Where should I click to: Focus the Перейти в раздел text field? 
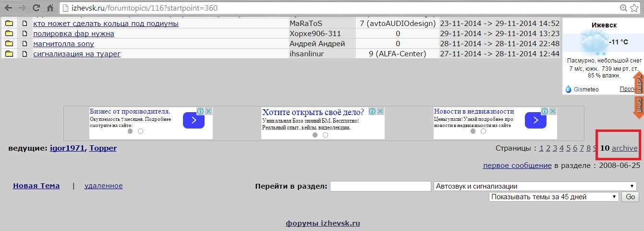click(380, 186)
